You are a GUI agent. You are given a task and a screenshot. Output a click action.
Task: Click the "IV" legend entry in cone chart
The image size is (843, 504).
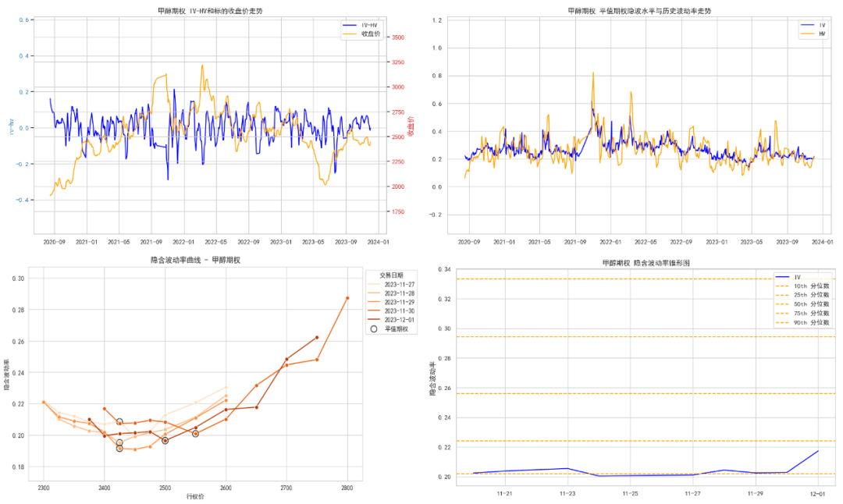coord(789,277)
